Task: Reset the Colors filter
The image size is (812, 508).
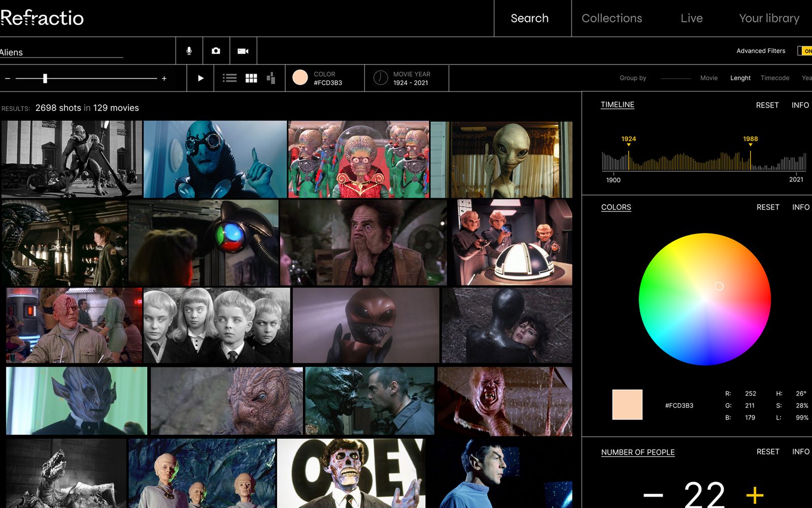Action: (768, 207)
